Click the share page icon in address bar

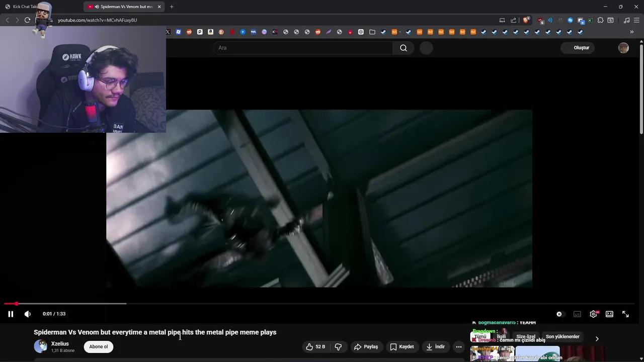click(x=513, y=20)
